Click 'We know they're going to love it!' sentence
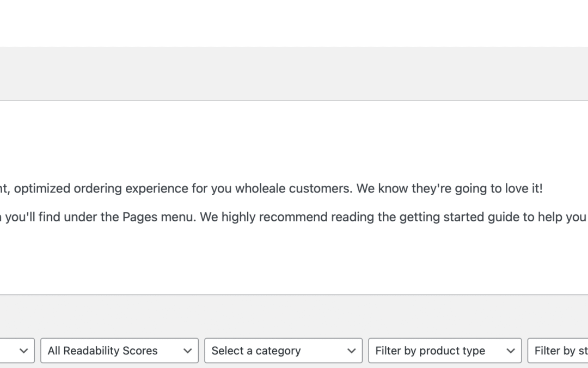588x368 pixels. (x=449, y=189)
